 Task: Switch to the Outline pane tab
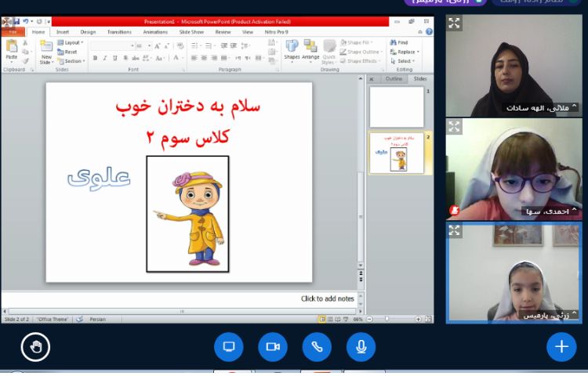click(x=394, y=78)
